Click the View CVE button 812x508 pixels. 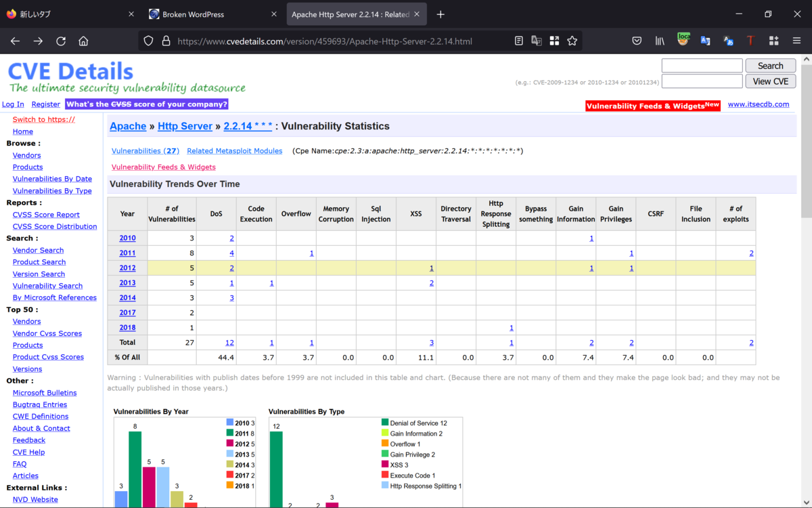point(770,81)
